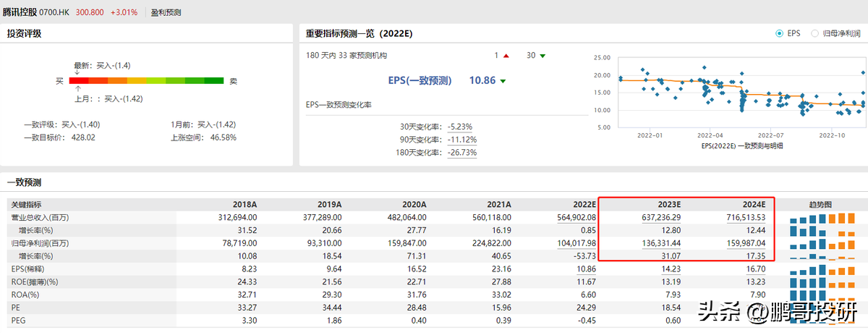
Task: Click the EPS(稀释) row label
Action: pyautogui.click(x=29, y=269)
